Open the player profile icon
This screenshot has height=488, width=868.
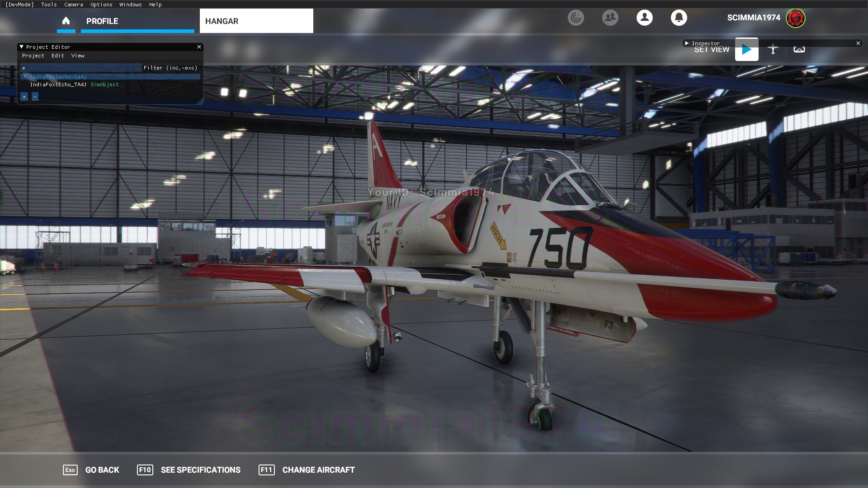[x=644, y=18]
